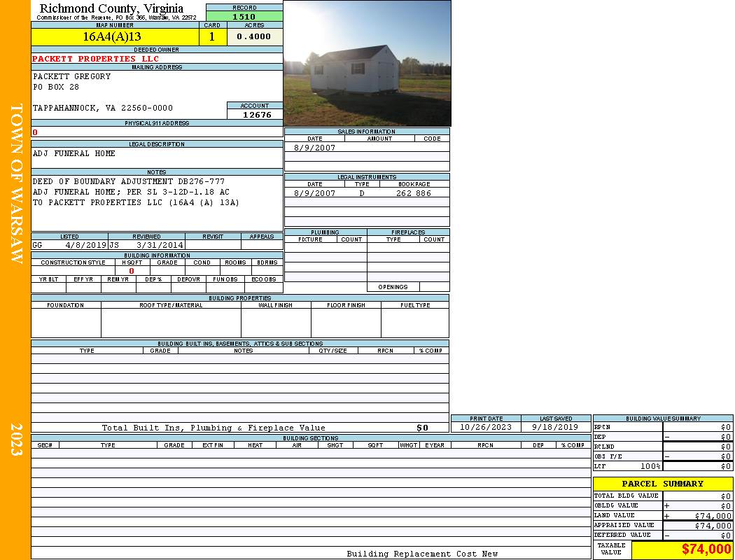Select the print date 10/26/2023
The height and width of the screenshot is (560, 735).
pyautogui.click(x=485, y=427)
